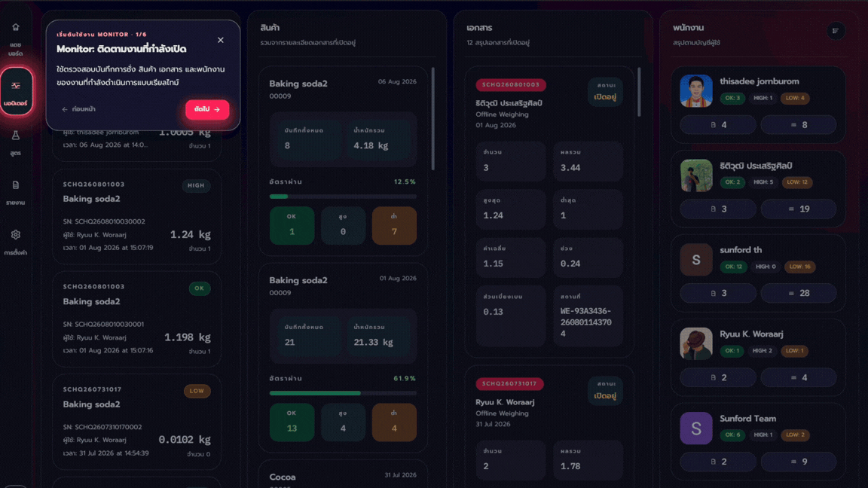Click the orange LOW status badge on record
Screen dimensions: 868x488
[197, 391]
